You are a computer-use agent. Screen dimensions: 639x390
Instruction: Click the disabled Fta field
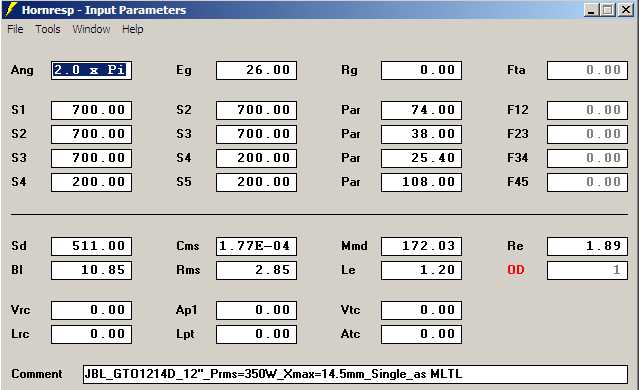[587, 70]
